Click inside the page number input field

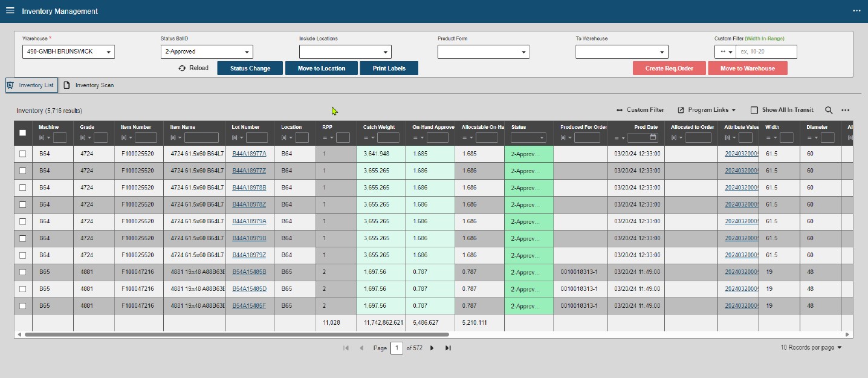click(x=397, y=348)
